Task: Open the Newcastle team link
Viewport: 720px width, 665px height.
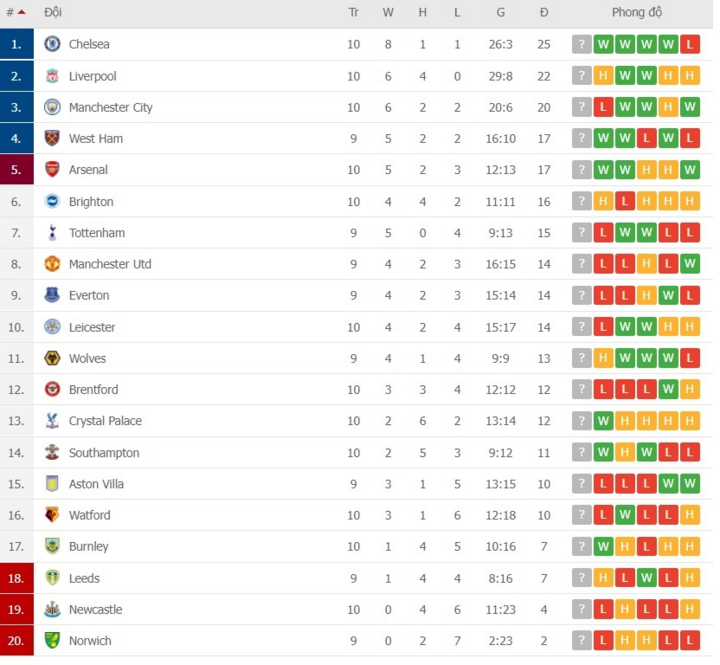Action: tap(95, 609)
